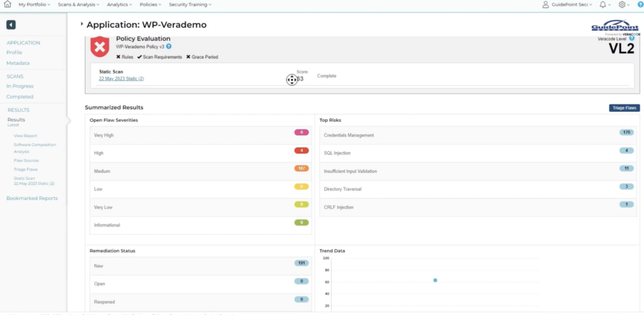The width and height of the screenshot is (644, 315).
Task: Click the Low severity count badge
Action: [x=301, y=187]
